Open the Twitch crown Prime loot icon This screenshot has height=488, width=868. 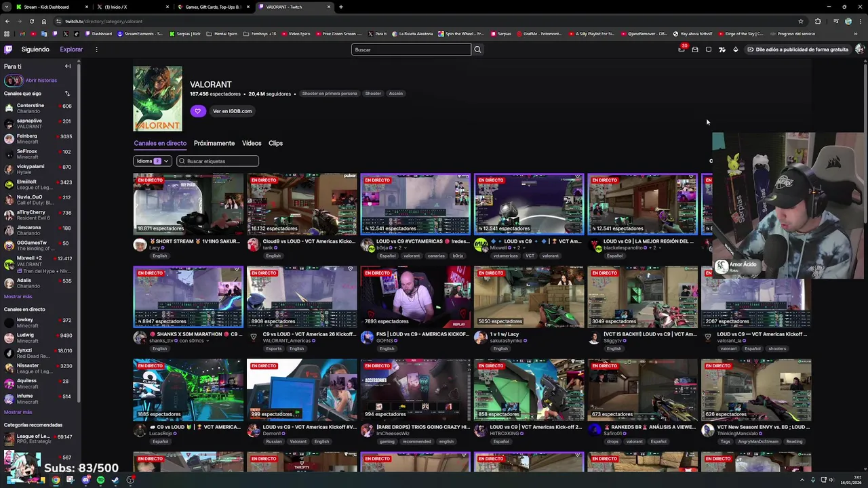point(722,49)
